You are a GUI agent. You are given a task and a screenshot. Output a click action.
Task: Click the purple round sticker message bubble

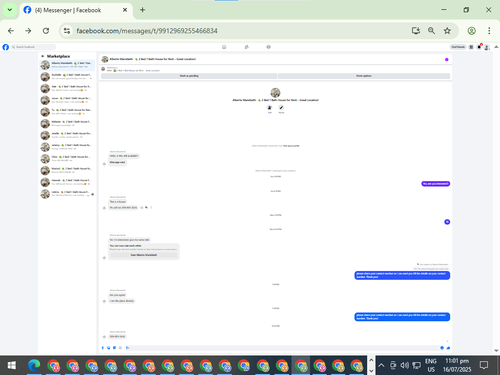pos(447,222)
